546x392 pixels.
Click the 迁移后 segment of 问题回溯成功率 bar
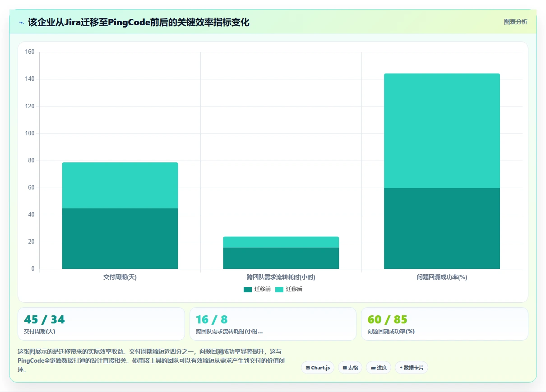point(442,131)
